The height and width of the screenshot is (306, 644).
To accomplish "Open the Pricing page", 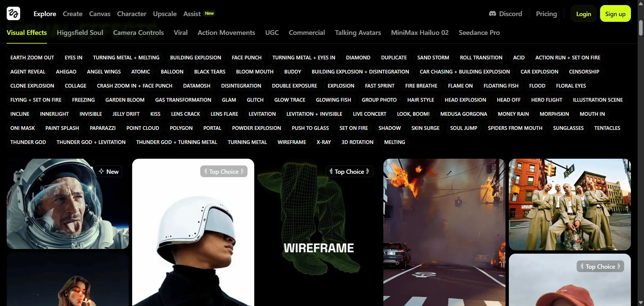I will (x=546, y=14).
